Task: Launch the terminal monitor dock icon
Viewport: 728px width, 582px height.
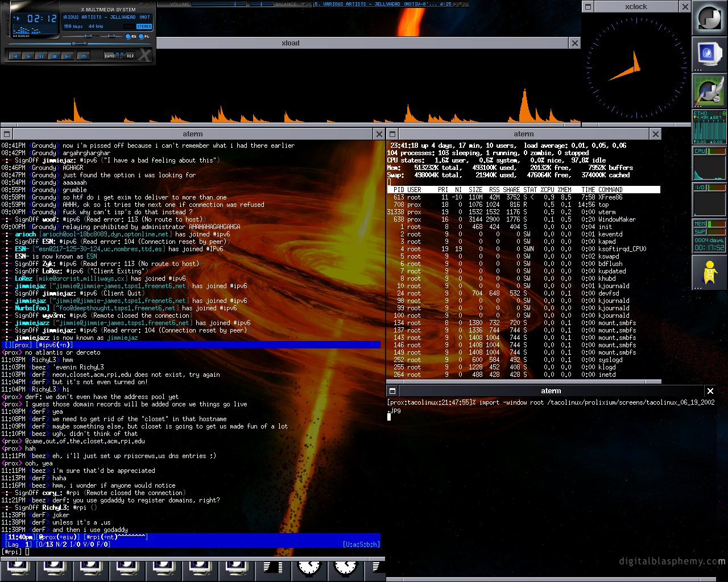Action: coord(709,55)
